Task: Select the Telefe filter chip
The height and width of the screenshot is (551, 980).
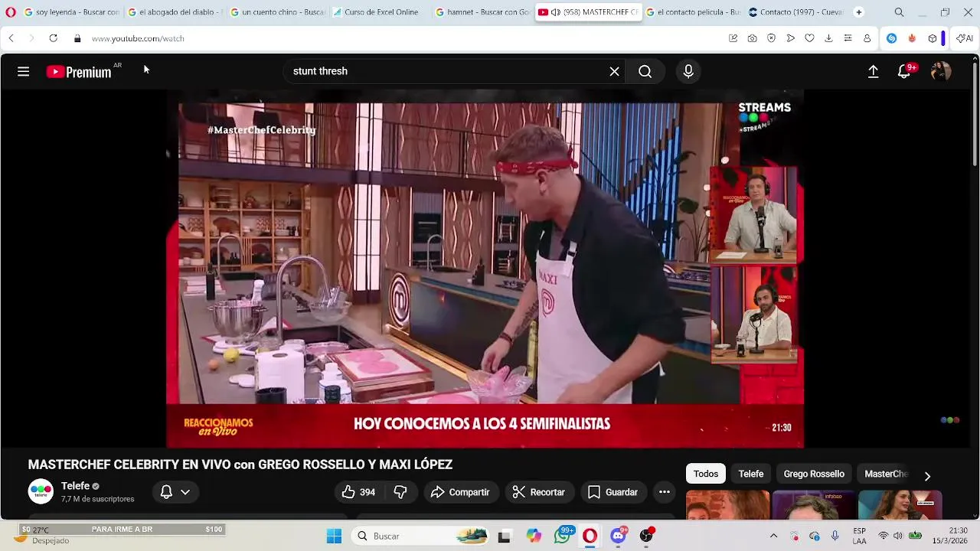Action: pos(751,474)
